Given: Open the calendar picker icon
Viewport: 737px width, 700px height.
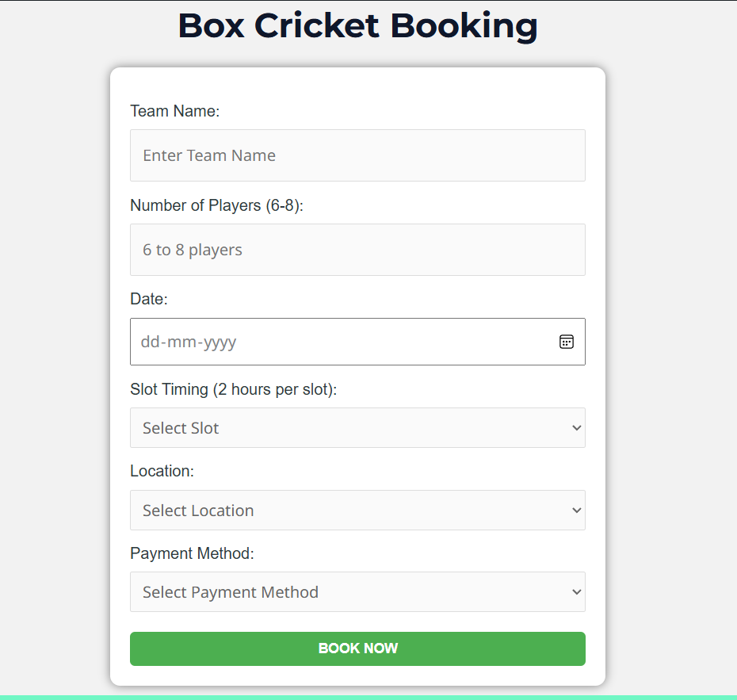Looking at the screenshot, I should (x=566, y=342).
